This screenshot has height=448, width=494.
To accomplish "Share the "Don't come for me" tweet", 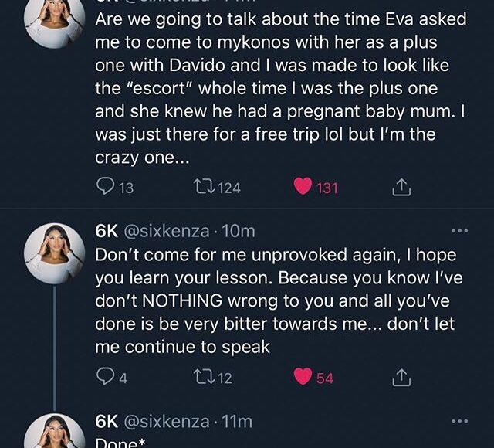I will pos(400,378).
